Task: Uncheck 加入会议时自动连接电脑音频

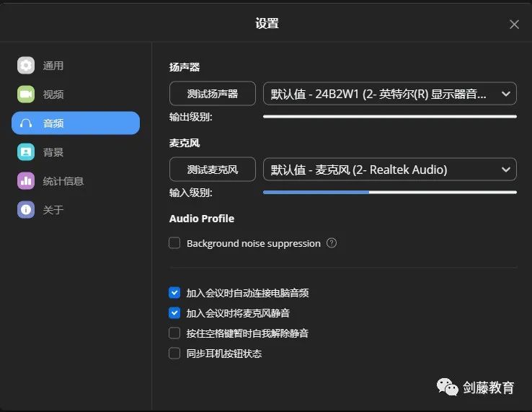Action: point(174,292)
